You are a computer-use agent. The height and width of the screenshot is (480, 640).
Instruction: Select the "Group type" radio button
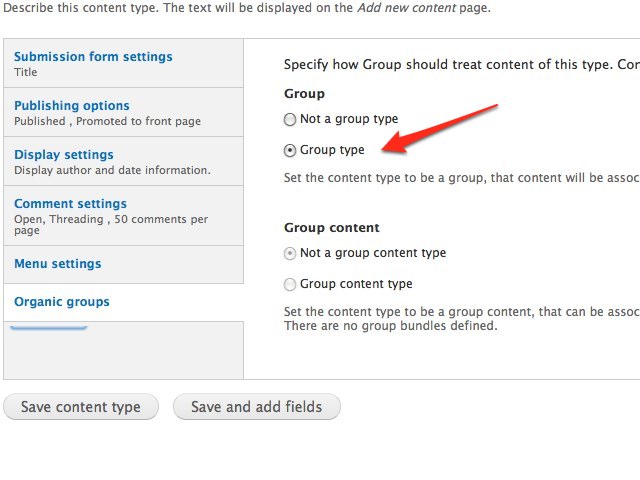[290, 151]
